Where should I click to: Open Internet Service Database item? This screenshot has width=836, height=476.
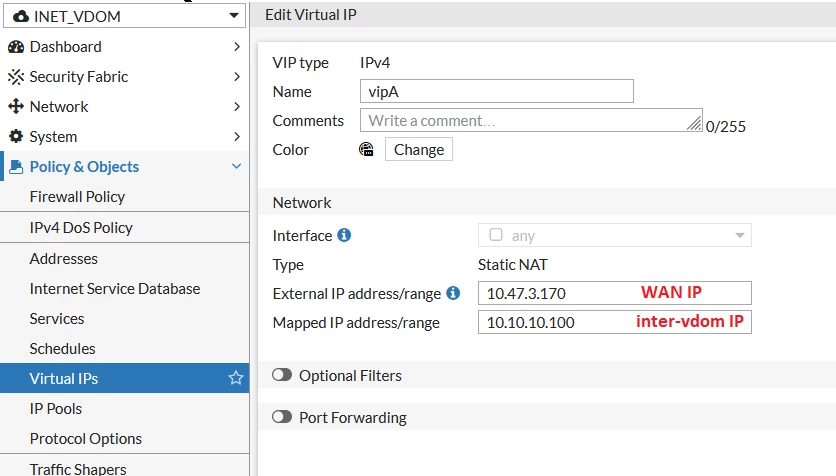[124, 288]
